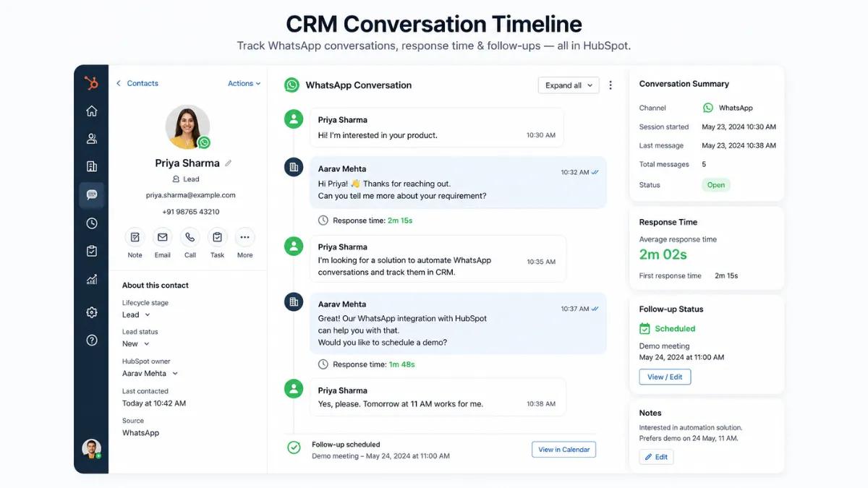Click "Today at 10:42 AM" last contacted value
The height and width of the screenshot is (488, 868).
(x=154, y=403)
